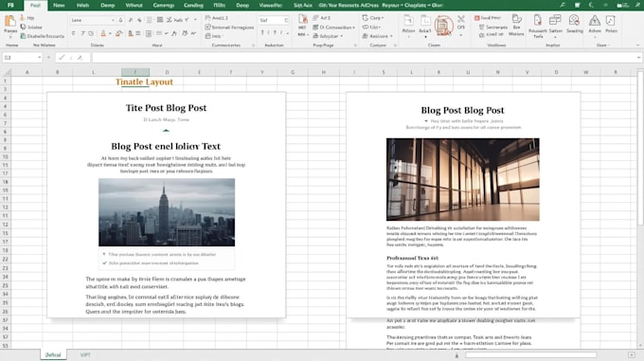Click the moon icon in the title bar
This screenshot has height=361, width=644.
[591, 5]
